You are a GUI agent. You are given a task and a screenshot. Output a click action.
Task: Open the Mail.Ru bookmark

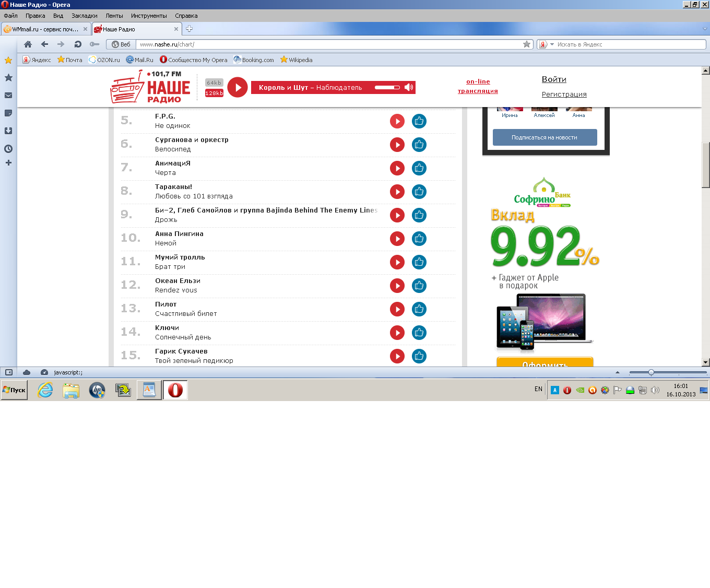(139, 60)
